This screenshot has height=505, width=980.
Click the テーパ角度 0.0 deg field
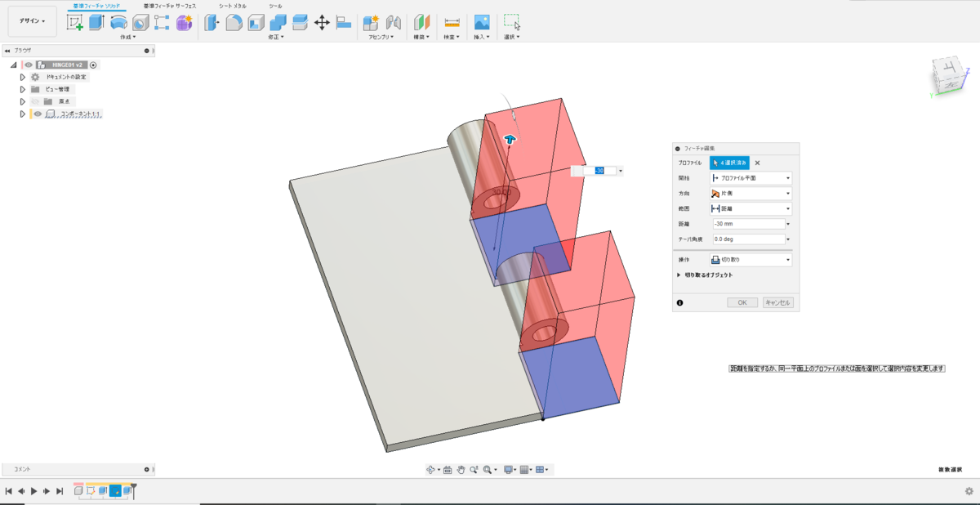[x=747, y=239]
